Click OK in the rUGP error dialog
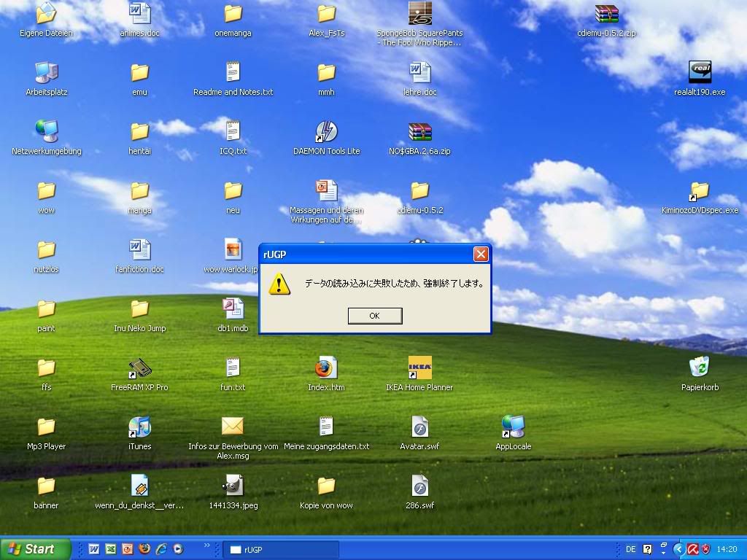The width and height of the screenshot is (747, 560). [375, 316]
